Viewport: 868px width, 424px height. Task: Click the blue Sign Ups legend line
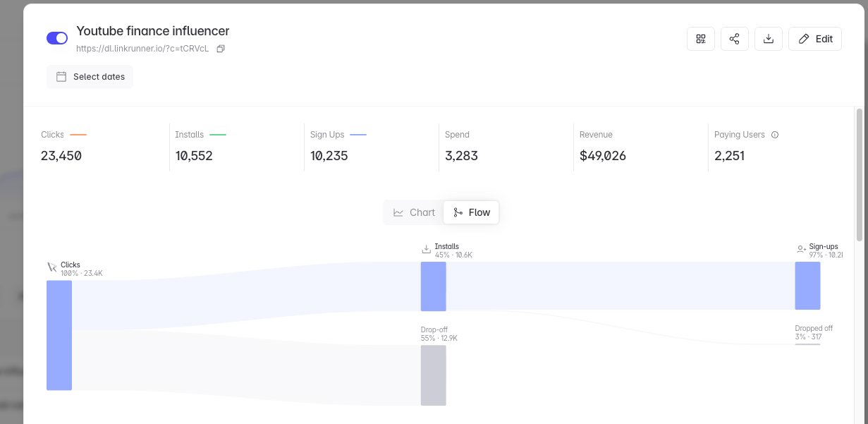tap(358, 135)
